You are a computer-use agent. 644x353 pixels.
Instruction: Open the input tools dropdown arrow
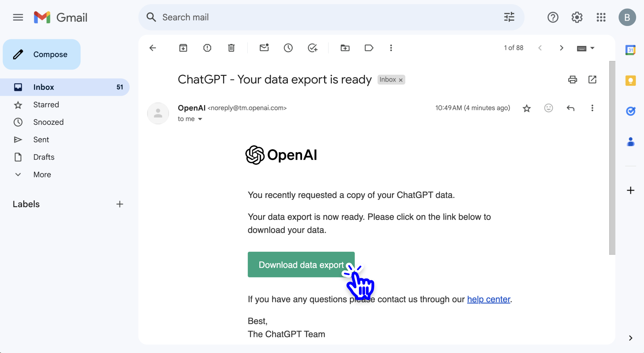tap(593, 48)
